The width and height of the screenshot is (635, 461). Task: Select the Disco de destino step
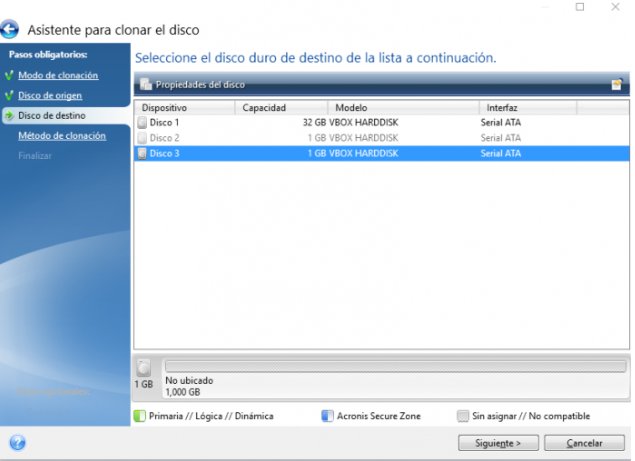click(x=51, y=116)
